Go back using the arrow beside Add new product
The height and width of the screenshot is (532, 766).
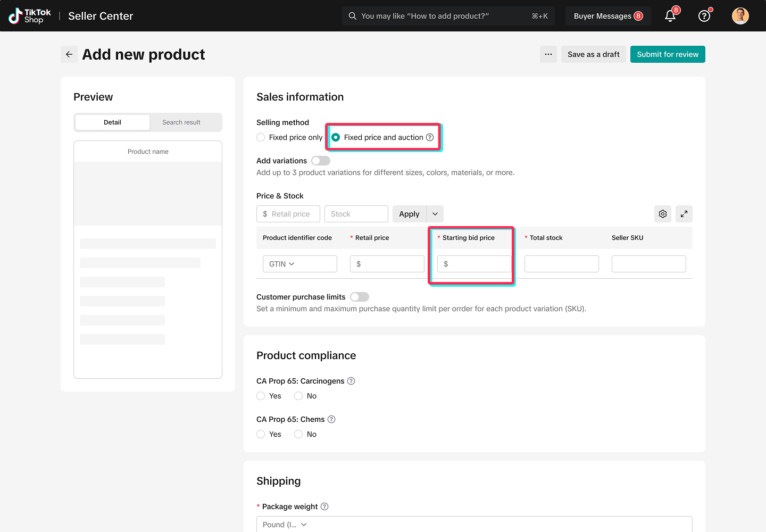pos(69,54)
